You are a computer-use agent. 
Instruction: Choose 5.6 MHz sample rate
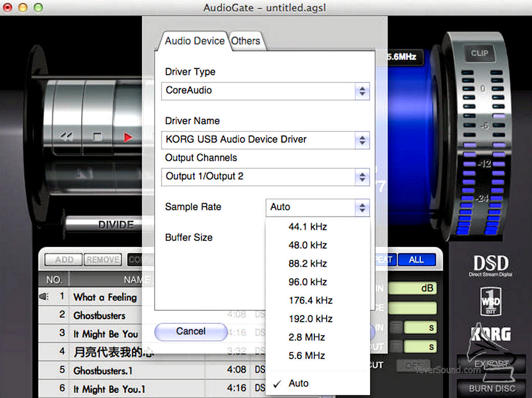(317, 355)
